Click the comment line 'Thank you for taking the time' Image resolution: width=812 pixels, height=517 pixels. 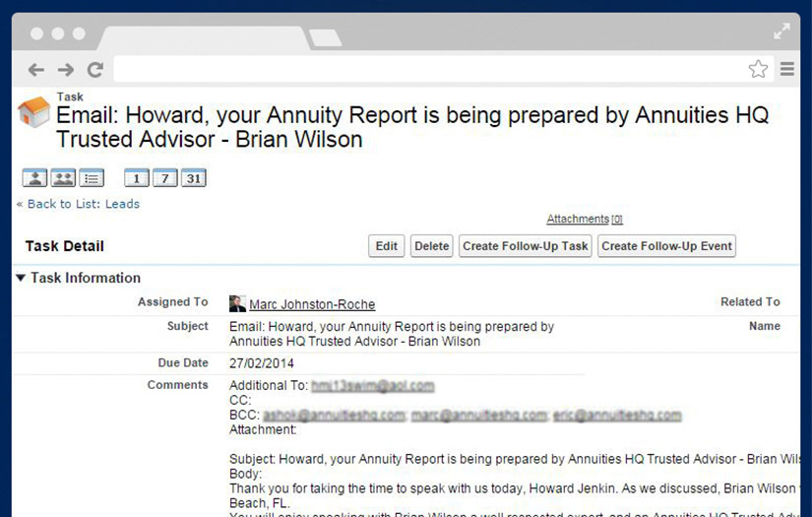coord(515,488)
